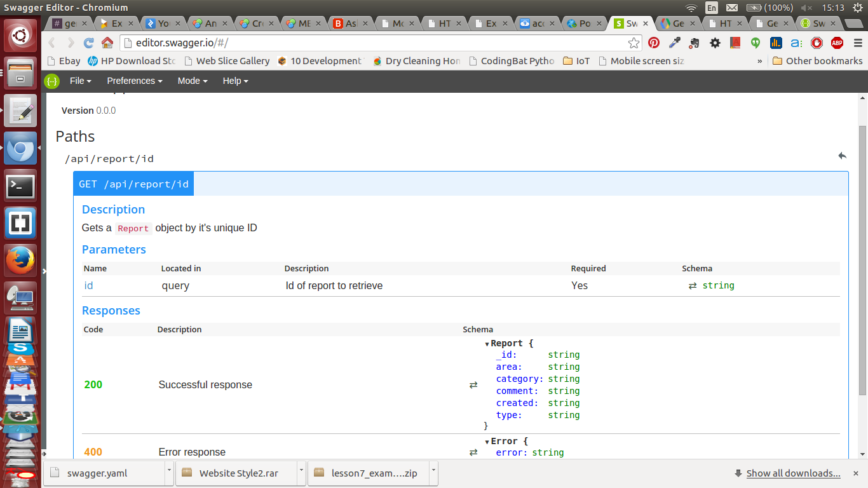Click the Adblock Plus extension icon
Viewport: 868px width, 488px height.
[837, 43]
